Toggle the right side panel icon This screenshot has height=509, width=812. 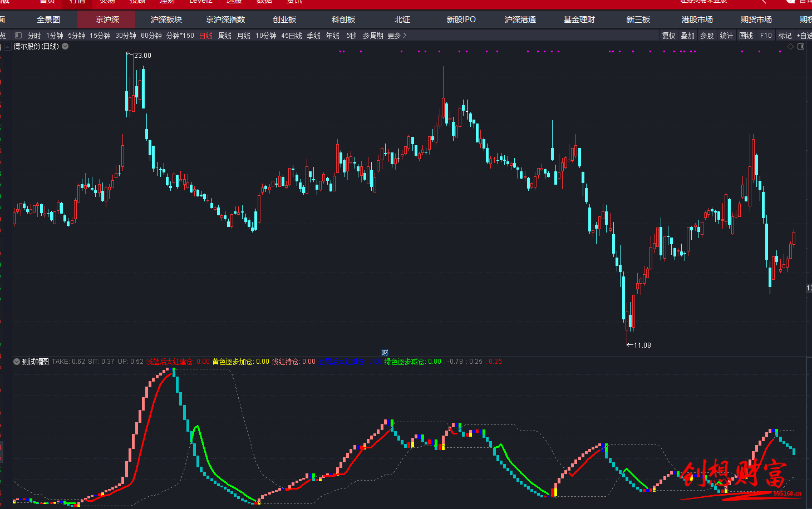(801, 47)
